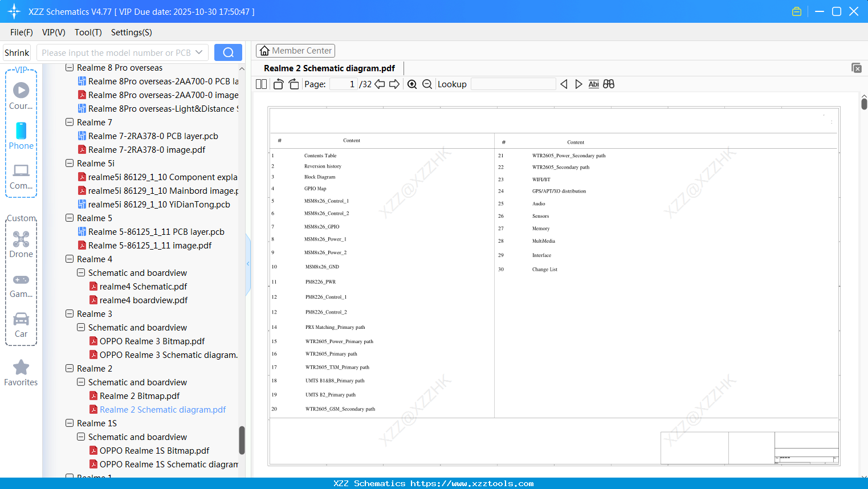Open the File(F) menu
Screen dimensions: 868x489
22,32
